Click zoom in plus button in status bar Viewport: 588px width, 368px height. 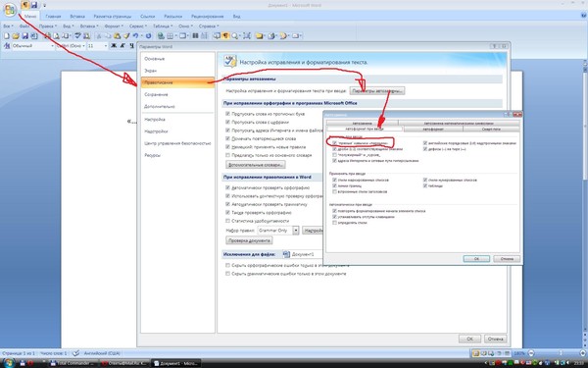[x=583, y=353]
